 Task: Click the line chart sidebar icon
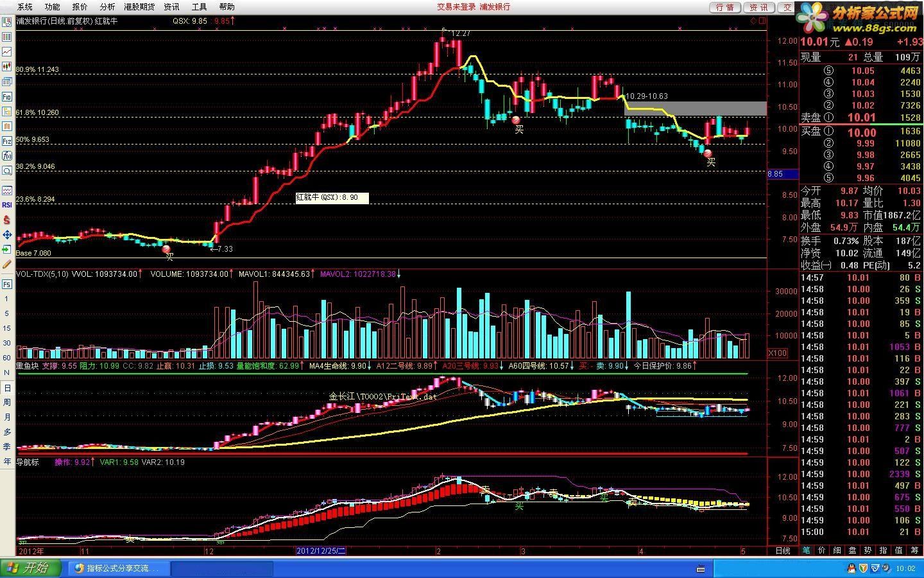point(7,51)
